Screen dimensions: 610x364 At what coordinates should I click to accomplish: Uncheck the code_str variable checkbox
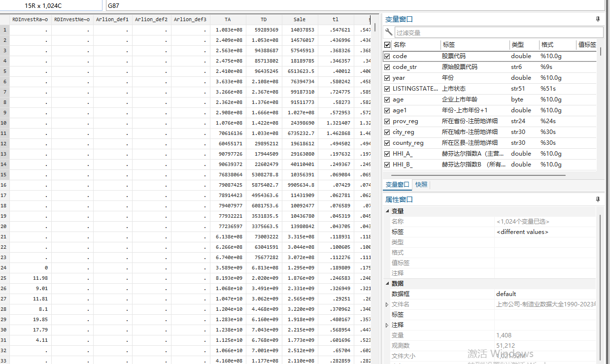tap(387, 67)
